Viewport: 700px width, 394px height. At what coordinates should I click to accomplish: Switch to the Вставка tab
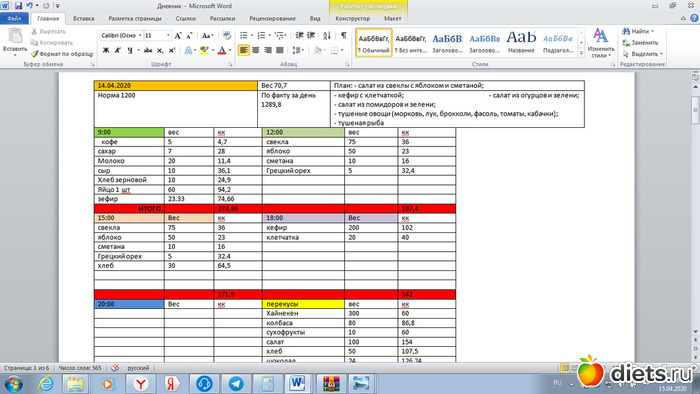tap(83, 18)
